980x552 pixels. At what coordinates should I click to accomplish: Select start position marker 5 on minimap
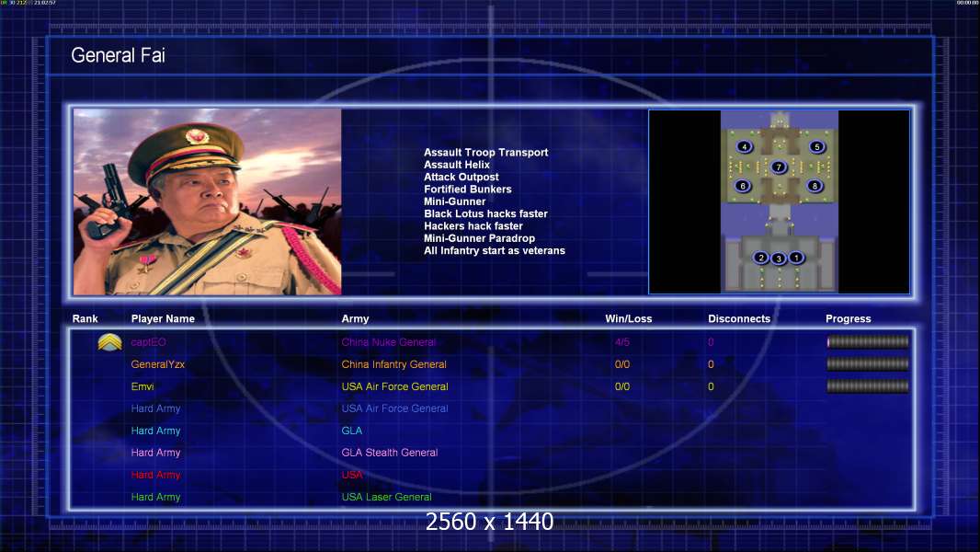[x=816, y=147]
